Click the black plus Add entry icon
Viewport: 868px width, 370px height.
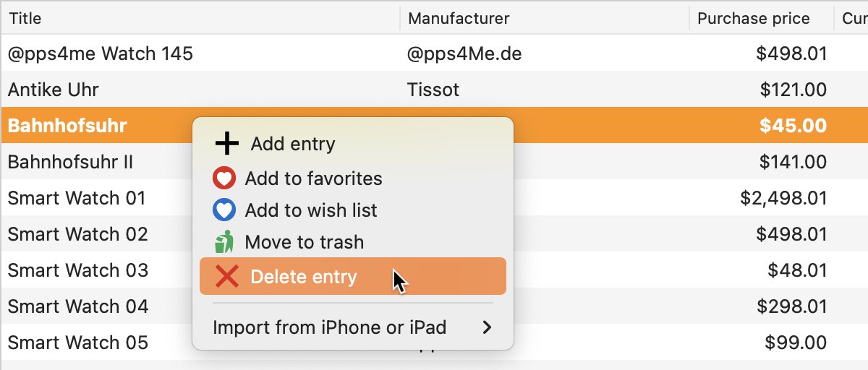(x=227, y=144)
